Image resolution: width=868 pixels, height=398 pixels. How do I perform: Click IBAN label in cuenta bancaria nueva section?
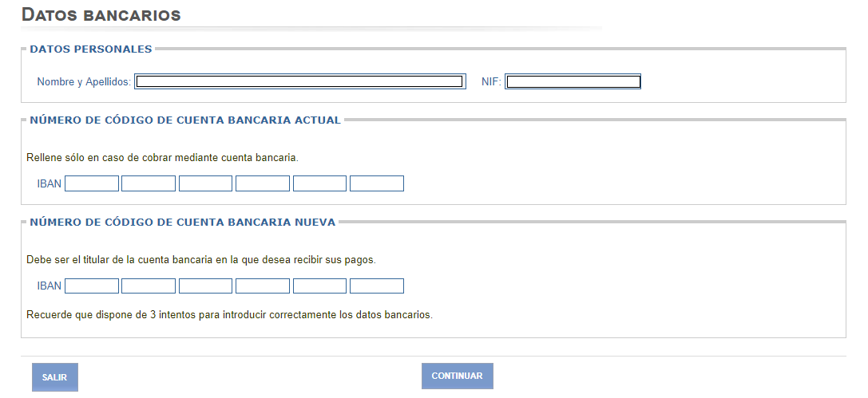click(x=49, y=286)
